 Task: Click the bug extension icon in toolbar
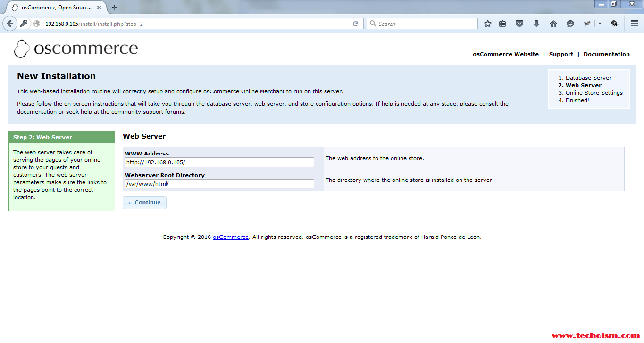(587, 24)
